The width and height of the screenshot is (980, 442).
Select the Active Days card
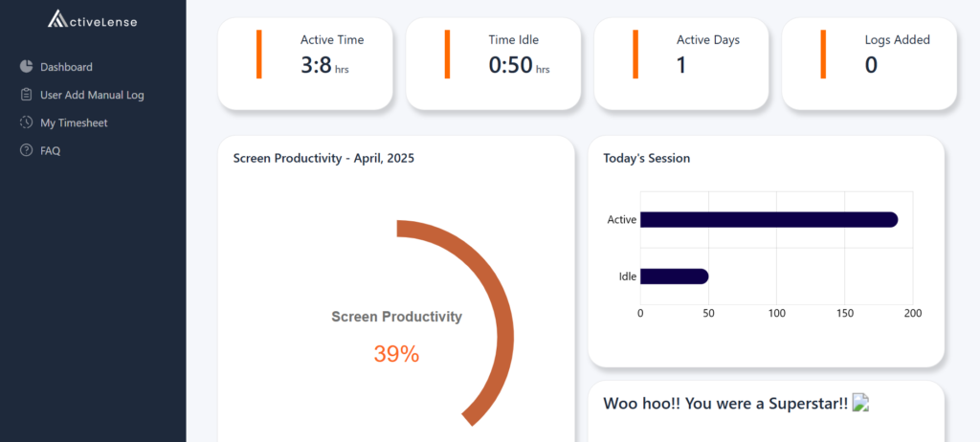pyautogui.click(x=681, y=63)
